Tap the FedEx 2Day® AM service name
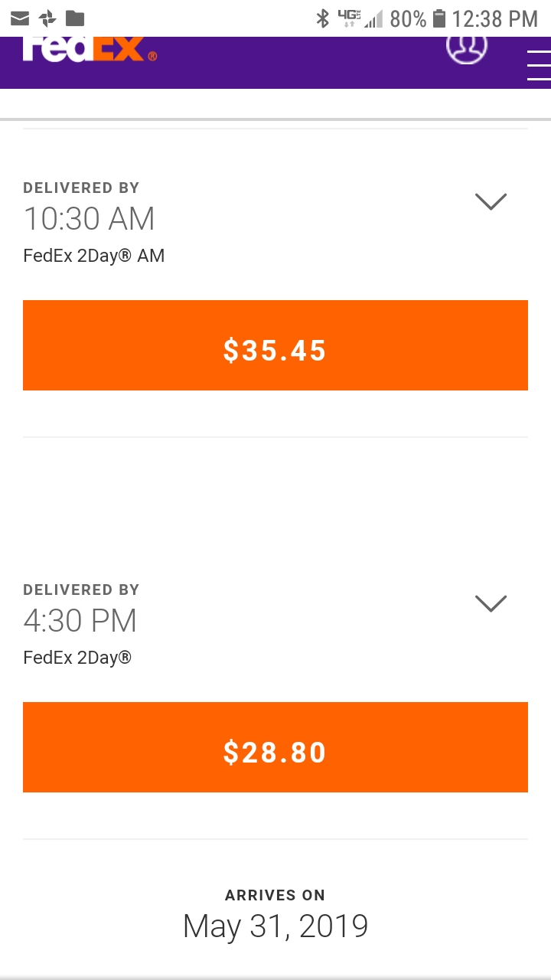Viewport: 551px width, 980px height. [94, 256]
